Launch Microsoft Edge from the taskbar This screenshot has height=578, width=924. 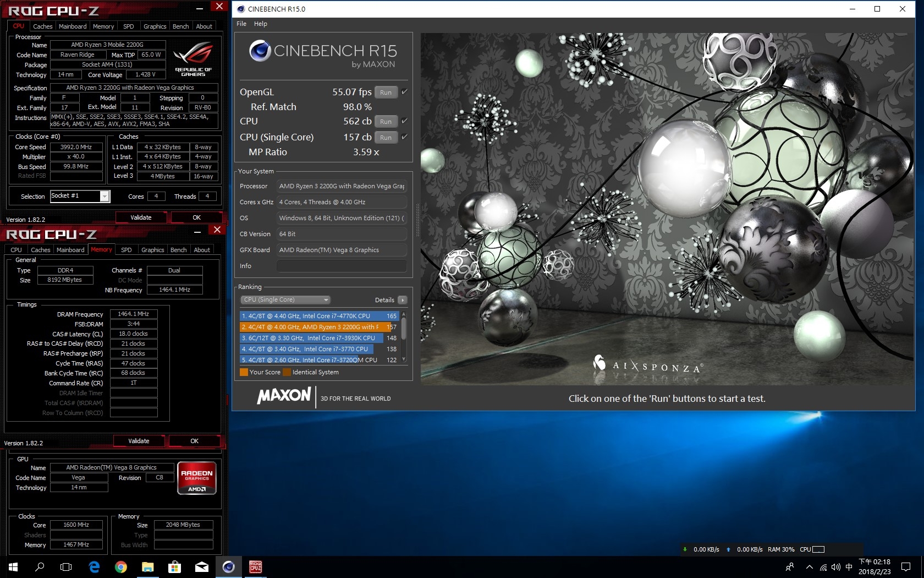94,566
